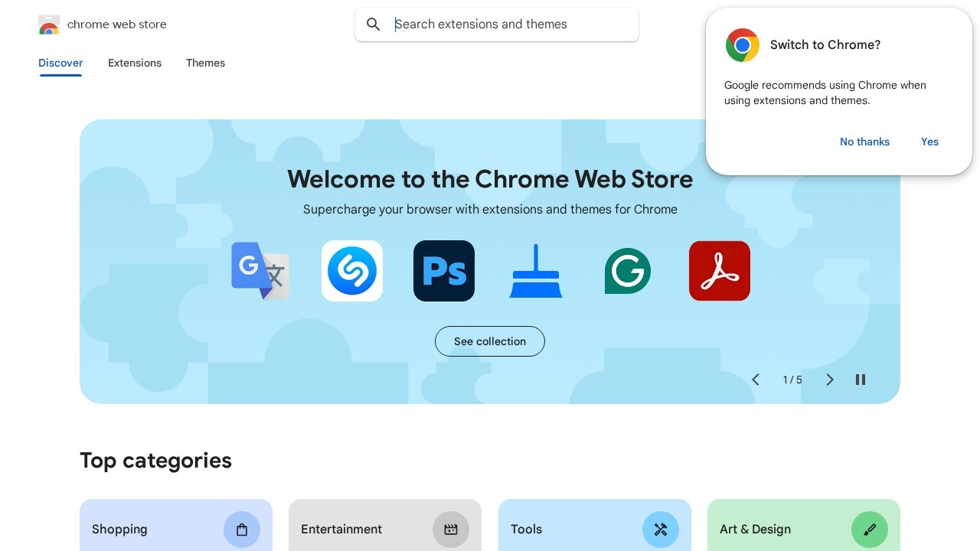Screen dimensions: 980x551
Task: Select the Discover tab
Action: pyautogui.click(x=60, y=63)
